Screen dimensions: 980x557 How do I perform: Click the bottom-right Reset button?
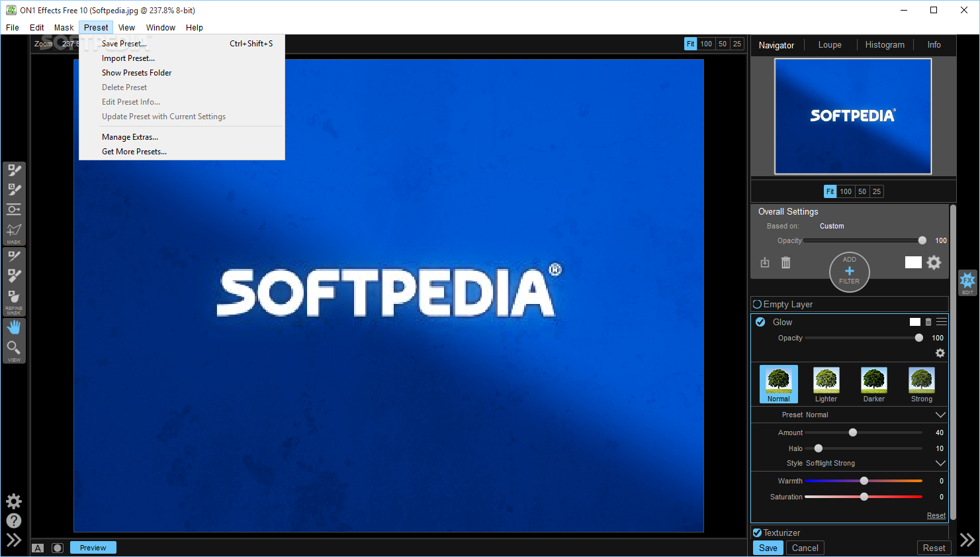pyautogui.click(x=934, y=548)
